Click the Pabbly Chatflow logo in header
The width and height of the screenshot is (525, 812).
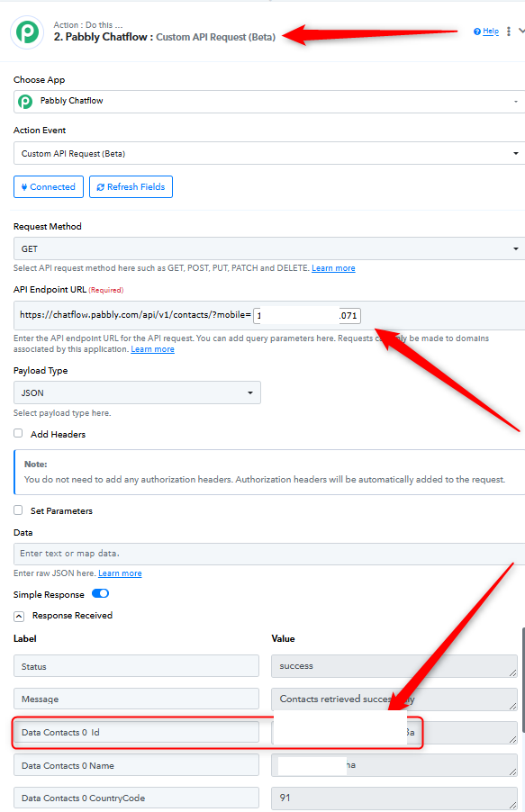pyautogui.click(x=27, y=32)
